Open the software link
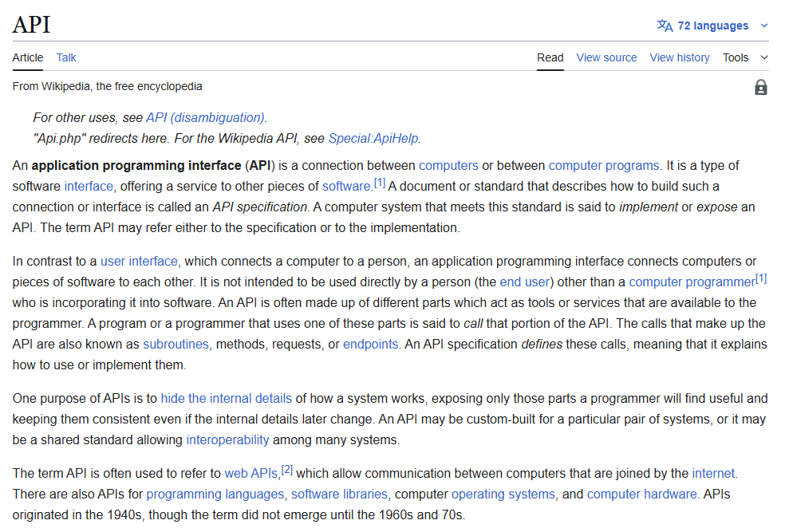 click(346, 186)
